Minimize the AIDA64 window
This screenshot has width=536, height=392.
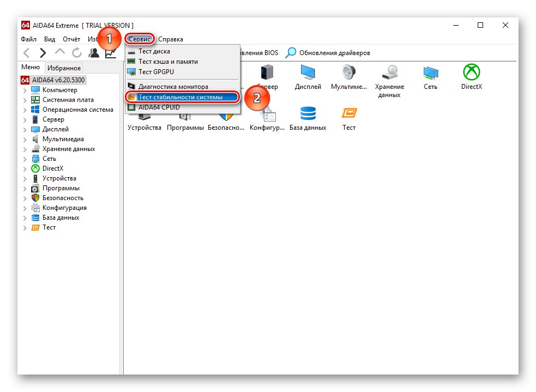pyautogui.click(x=456, y=25)
